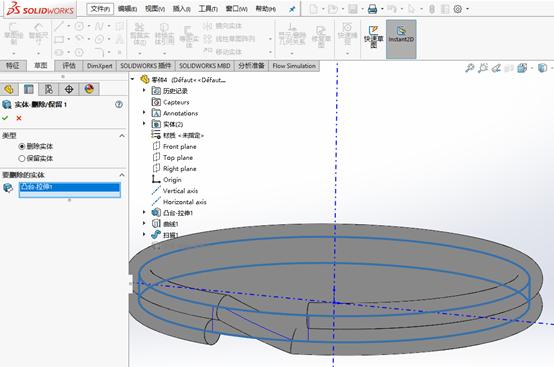Cancel the operation with red X

tap(19, 118)
